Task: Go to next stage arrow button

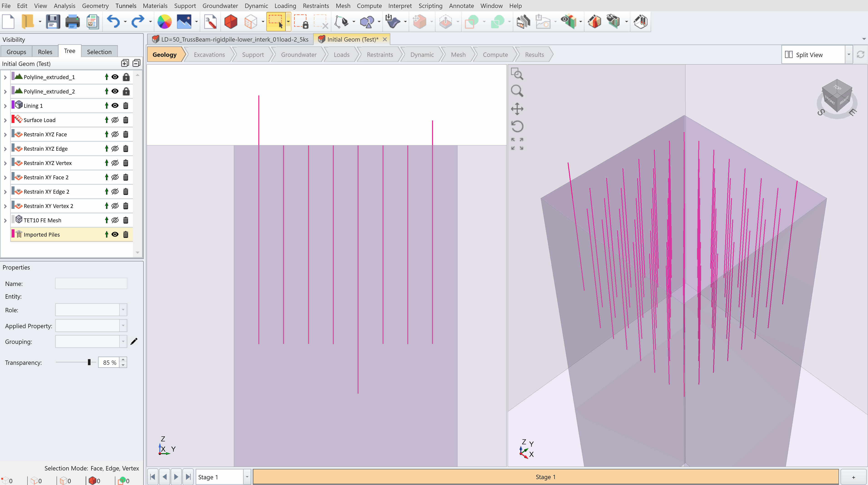Action: 176,477
